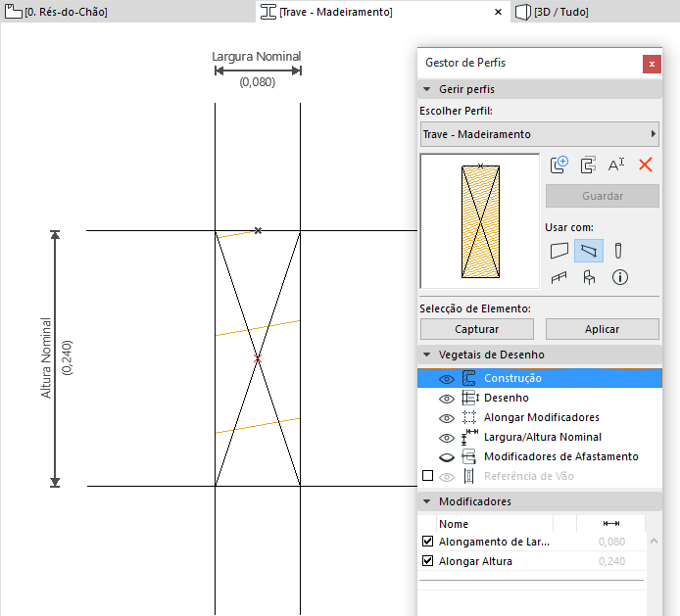This screenshot has width=680, height=616.
Task: Collapse the Gerir perfis section
Action: (427, 89)
